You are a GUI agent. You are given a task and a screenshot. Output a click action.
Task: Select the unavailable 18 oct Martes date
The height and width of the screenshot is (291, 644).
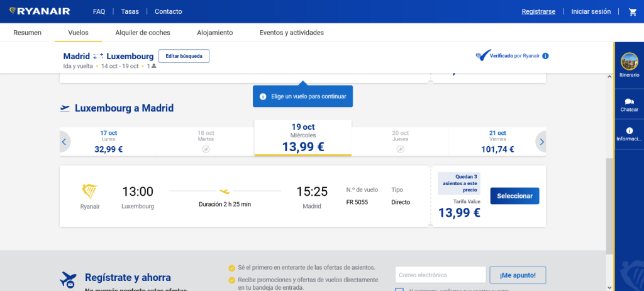pos(206,142)
